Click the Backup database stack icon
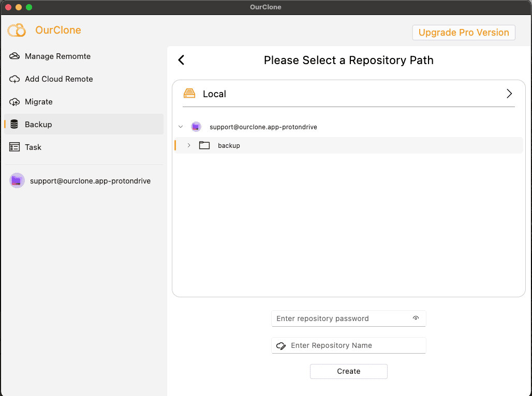The image size is (532, 396). (14, 124)
